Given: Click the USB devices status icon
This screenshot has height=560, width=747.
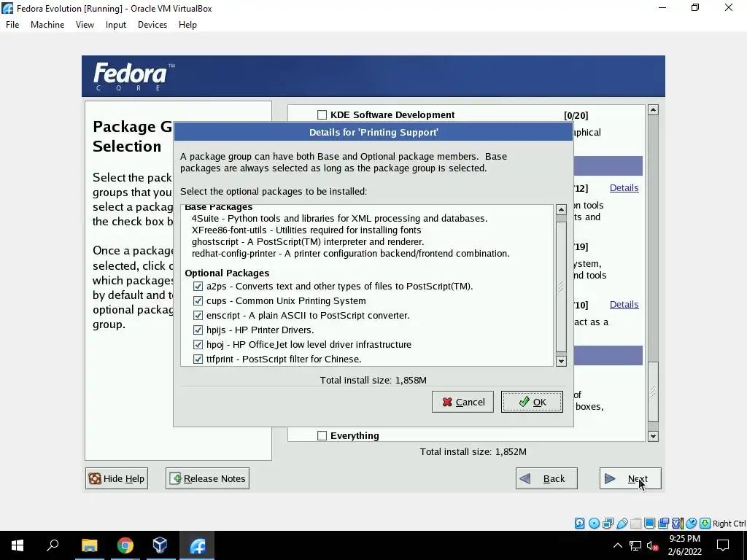Looking at the screenshot, I should [622, 524].
